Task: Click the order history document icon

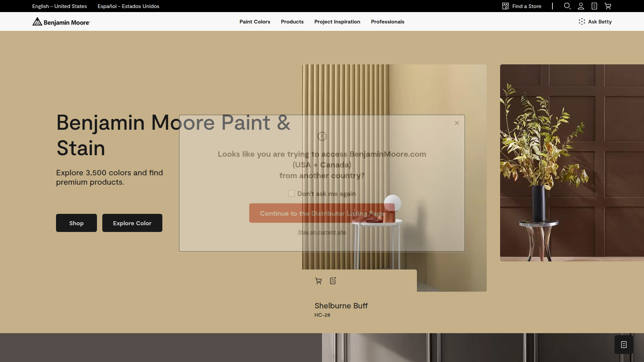Action: pyautogui.click(x=594, y=6)
